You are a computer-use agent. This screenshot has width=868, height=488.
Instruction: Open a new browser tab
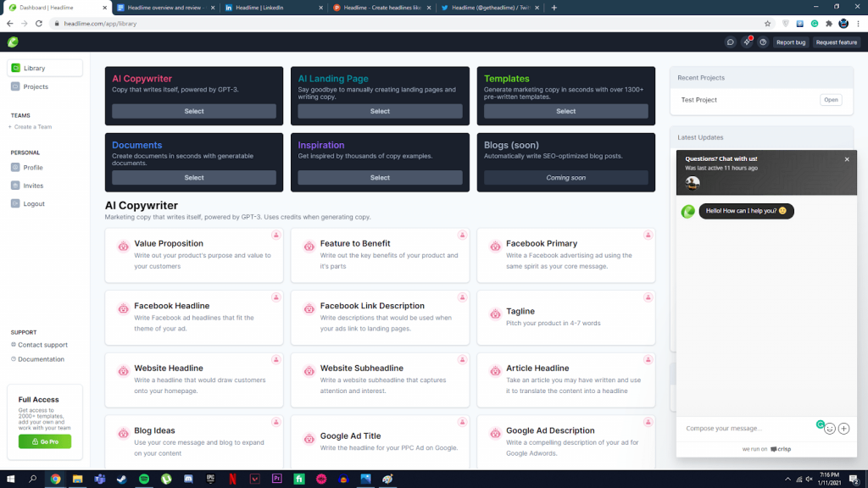coord(554,8)
